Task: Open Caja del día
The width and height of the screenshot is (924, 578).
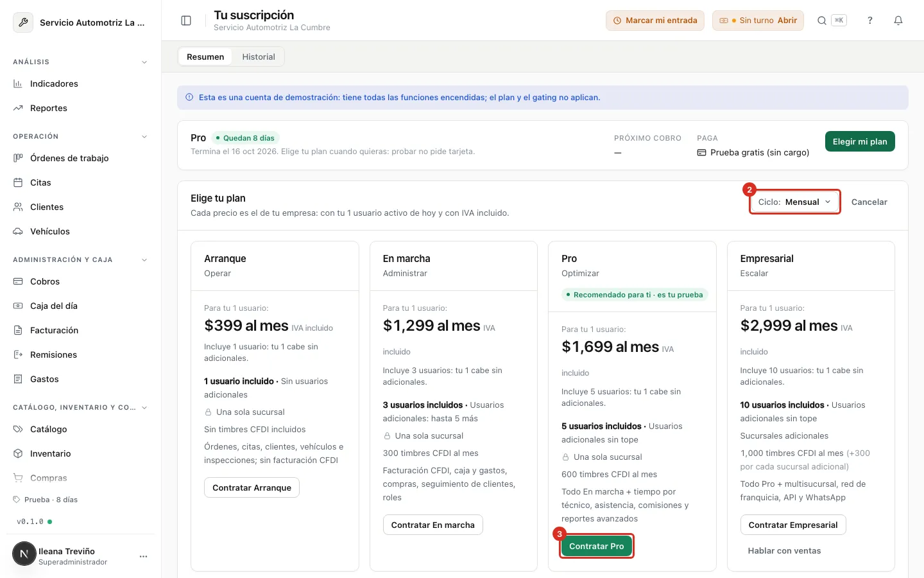Action: pos(80,306)
